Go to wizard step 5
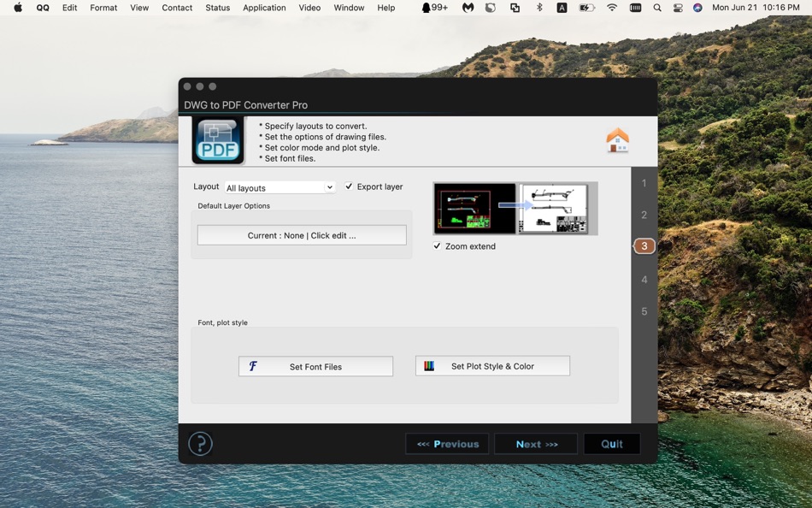The height and width of the screenshot is (508, 812). [644, 311]
